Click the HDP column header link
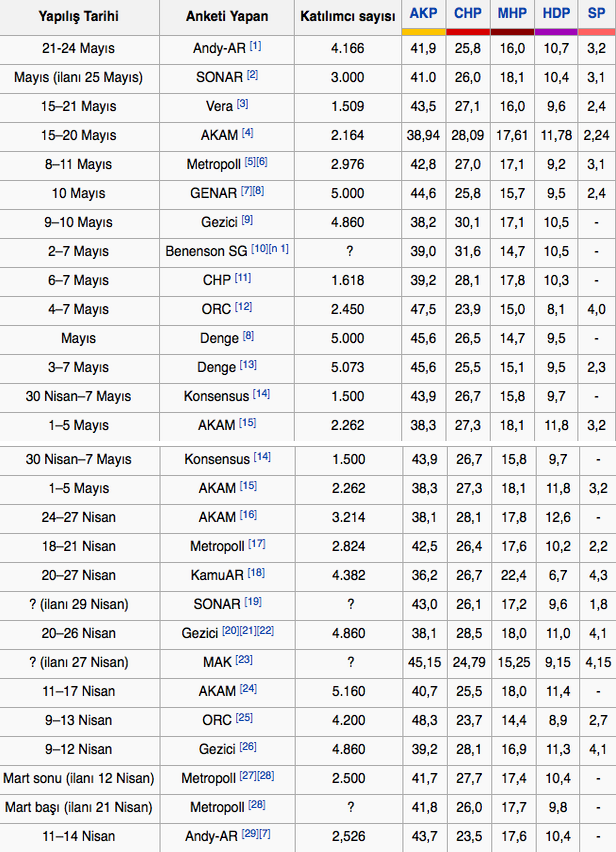Image resolution: width=616 pixels, height=852 pixels. [557, 13]
